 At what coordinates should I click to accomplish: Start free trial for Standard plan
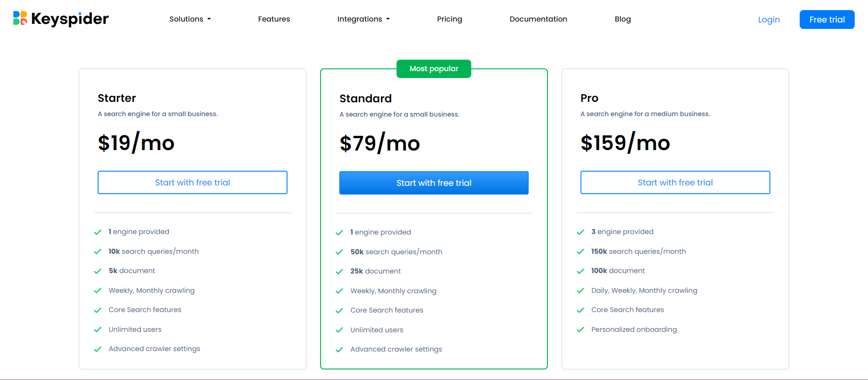point(434,183)
